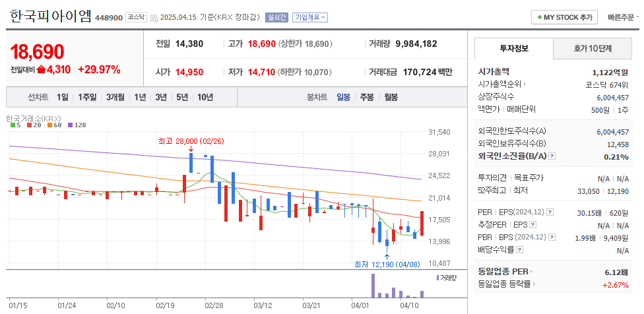Image resolution: width=644 pixels, height=314 pixels.
Task: Select the 10년 line chart period
Action: point(205,97)
